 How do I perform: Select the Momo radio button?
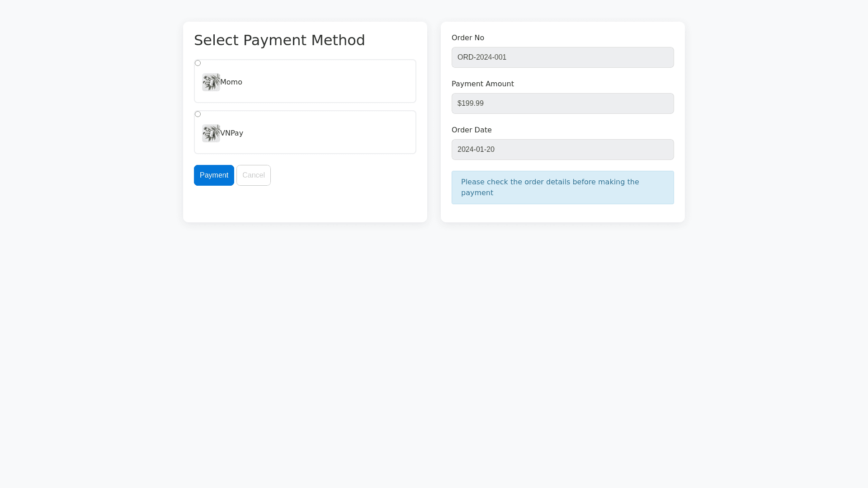pyautogui.click(x=198, y=63)
